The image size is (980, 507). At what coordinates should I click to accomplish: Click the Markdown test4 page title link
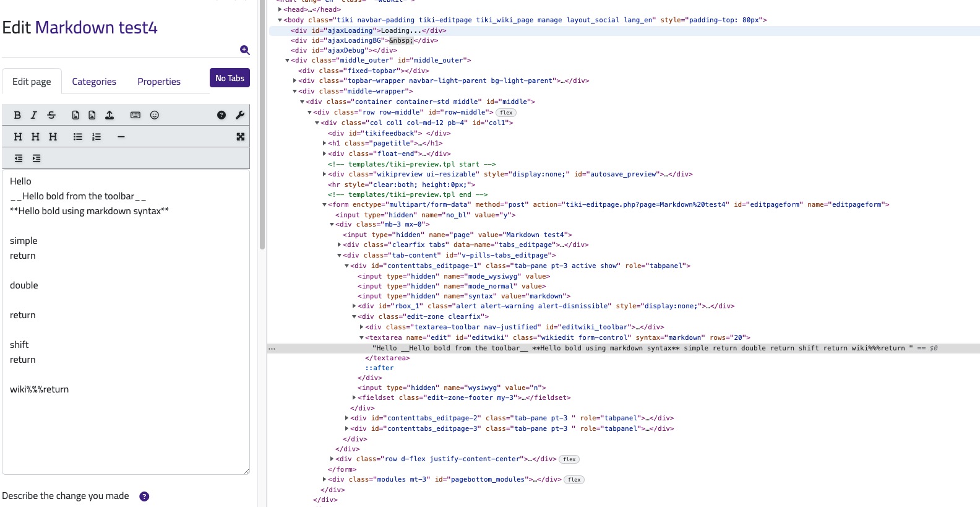pos(96,27)
